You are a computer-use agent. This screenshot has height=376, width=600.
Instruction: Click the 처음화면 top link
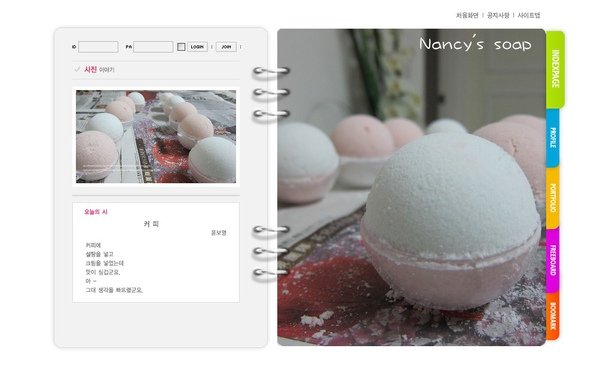pyautogui.click(x=467, y=15)
